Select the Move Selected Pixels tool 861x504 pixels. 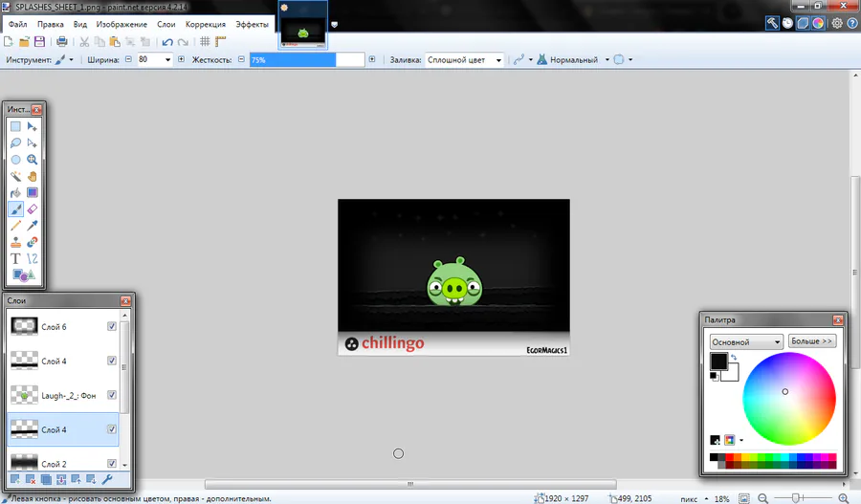33,126
